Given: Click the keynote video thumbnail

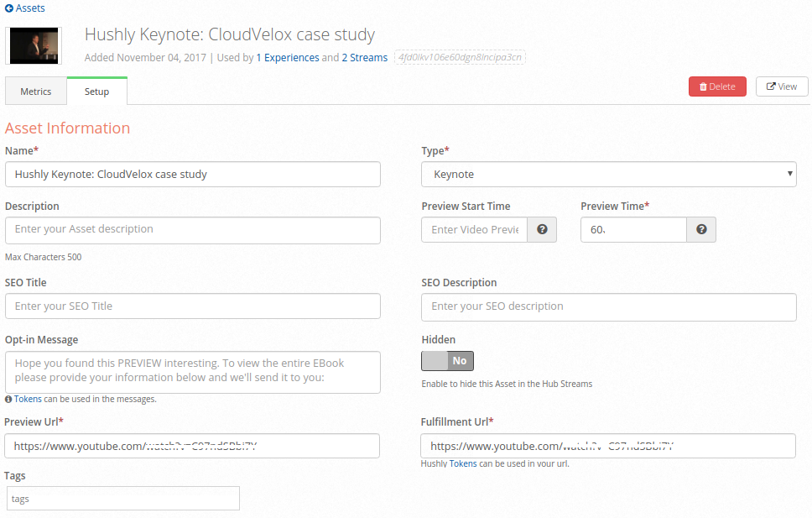Looking at the screenshot, I should point(34,45).
